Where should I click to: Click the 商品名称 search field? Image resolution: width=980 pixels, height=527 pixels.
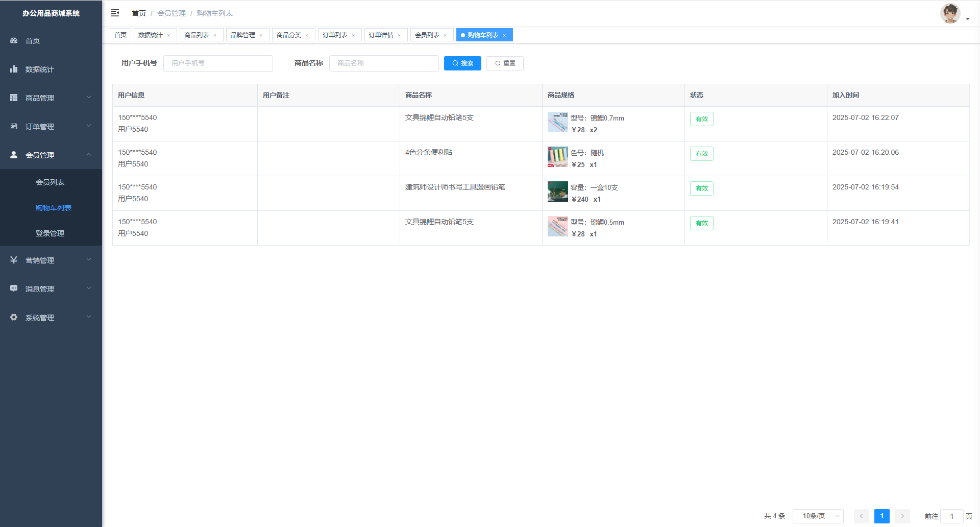click(384, 63)
